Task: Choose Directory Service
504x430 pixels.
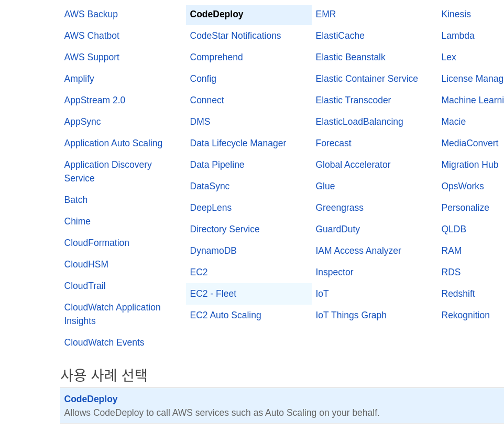Action: 225,229
